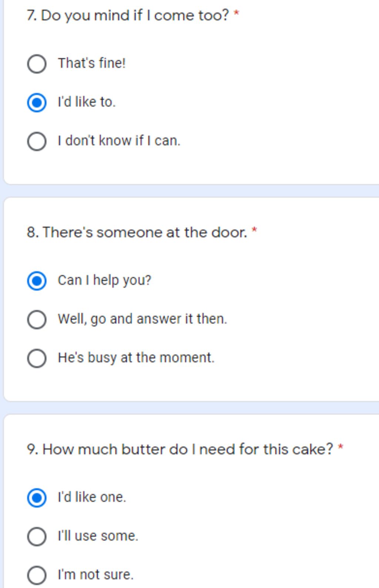This screenshot has width=379, height=588.
Task: Select the "That's fine!" radio option
Action: click(x=37, y=64)
